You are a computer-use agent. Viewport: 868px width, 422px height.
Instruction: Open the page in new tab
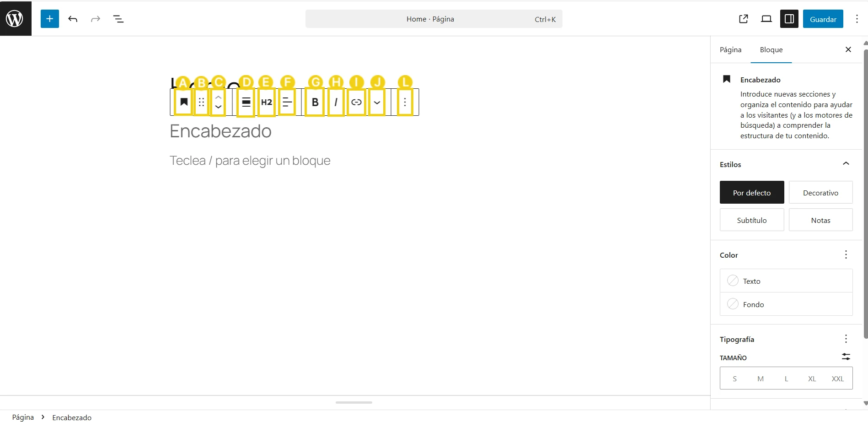point(744,19)
